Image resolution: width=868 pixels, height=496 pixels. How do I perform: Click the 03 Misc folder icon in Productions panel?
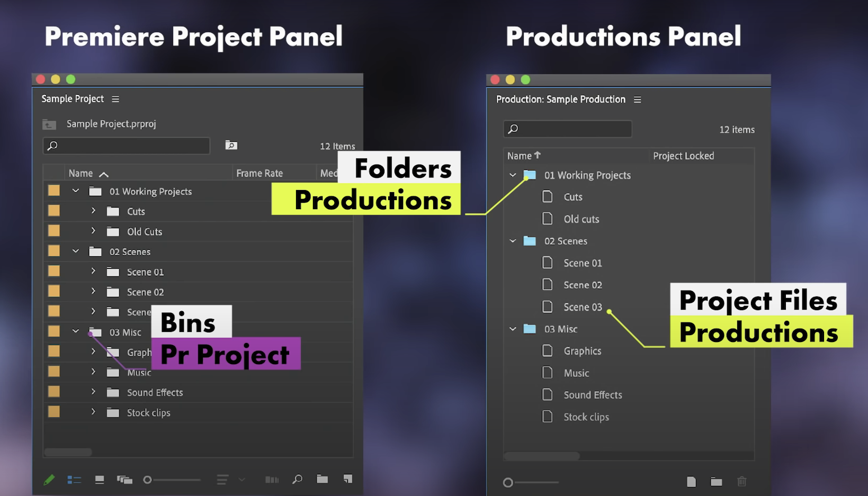530,329
